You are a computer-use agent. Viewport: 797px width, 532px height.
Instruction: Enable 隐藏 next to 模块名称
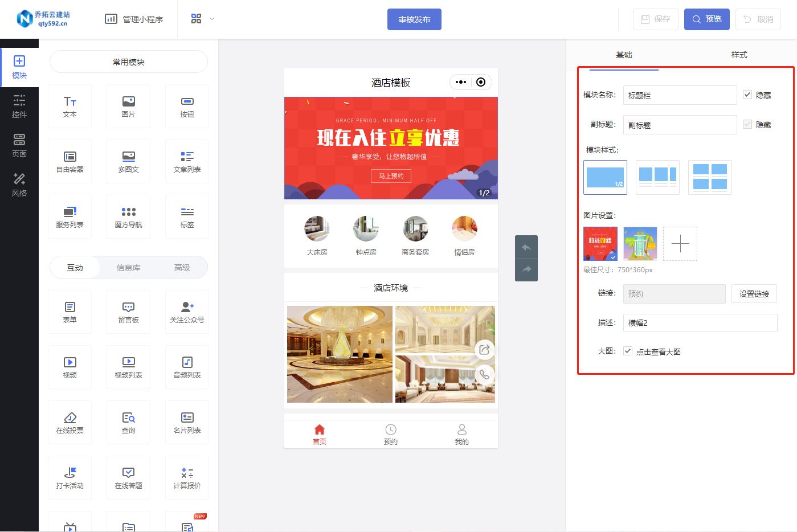pos(747,95)
